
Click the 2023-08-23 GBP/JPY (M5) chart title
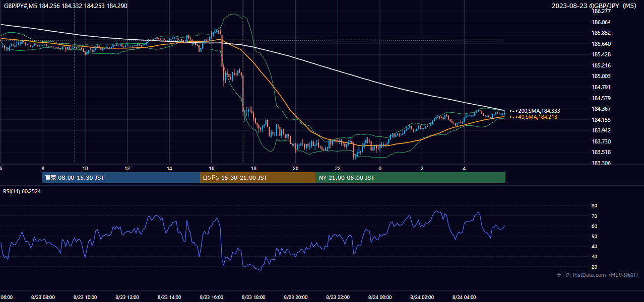click(x=595, y=6)
